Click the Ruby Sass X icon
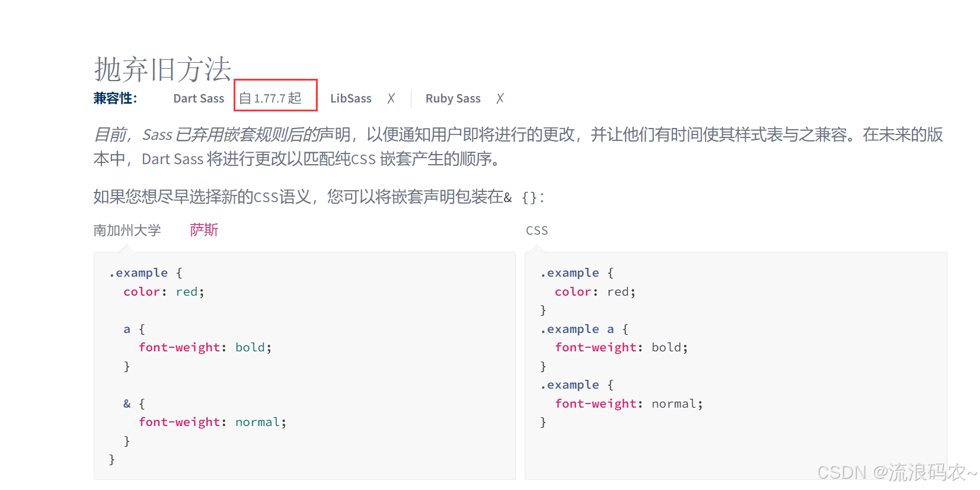Image resolution: width=980 pixels, height=490 pixels. coord(500,98)
